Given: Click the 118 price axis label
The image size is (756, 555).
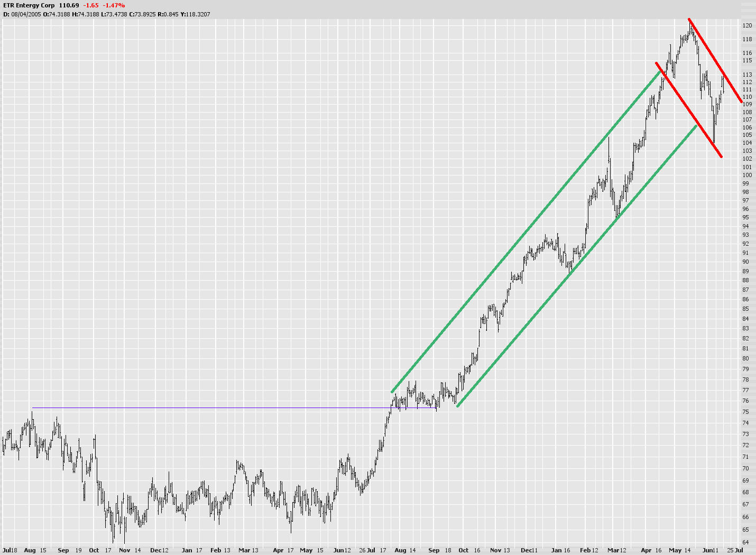Looking at the screenshot, I should tap(747, 39).
